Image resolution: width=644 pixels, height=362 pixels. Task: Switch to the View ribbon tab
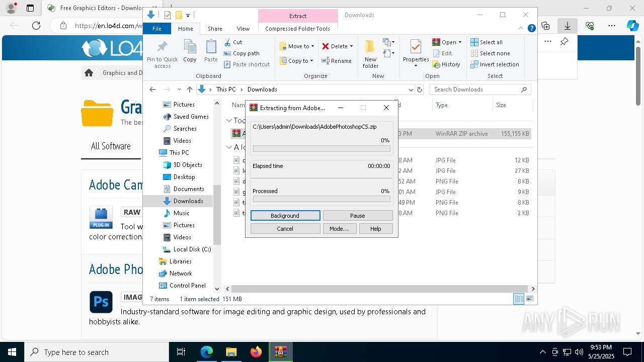243,29
